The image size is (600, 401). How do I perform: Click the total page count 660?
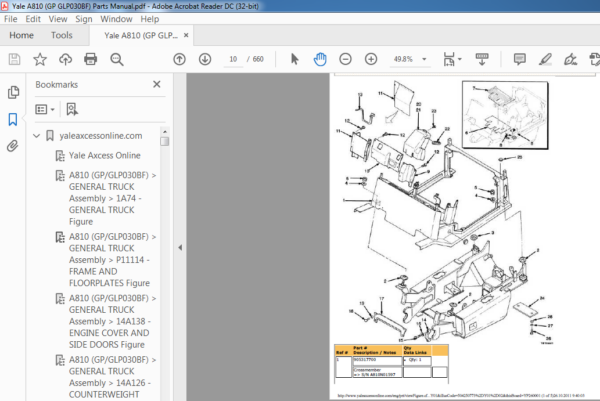point(258,59)
